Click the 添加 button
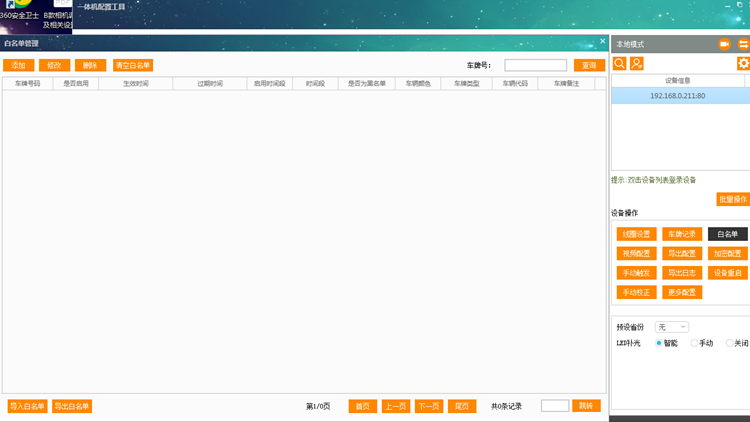This screenshot has width=750, height=422. pyautogui.click(x=19, y=65)
